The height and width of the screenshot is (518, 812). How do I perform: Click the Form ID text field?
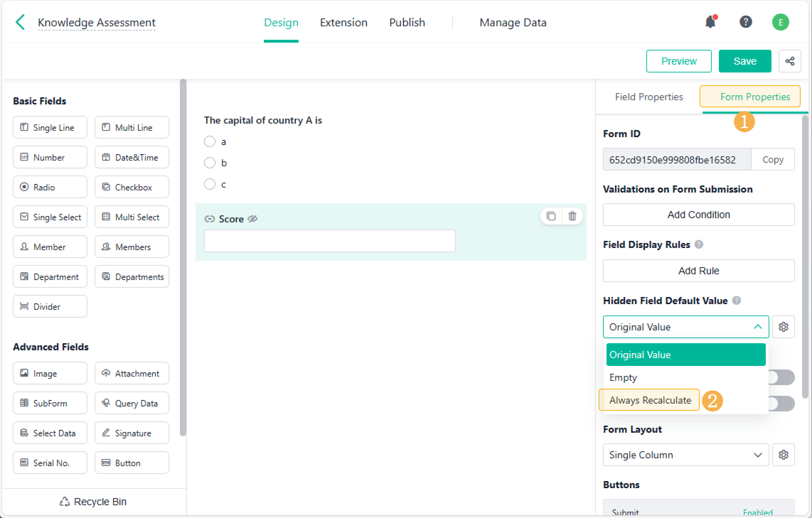pos(677,159)
